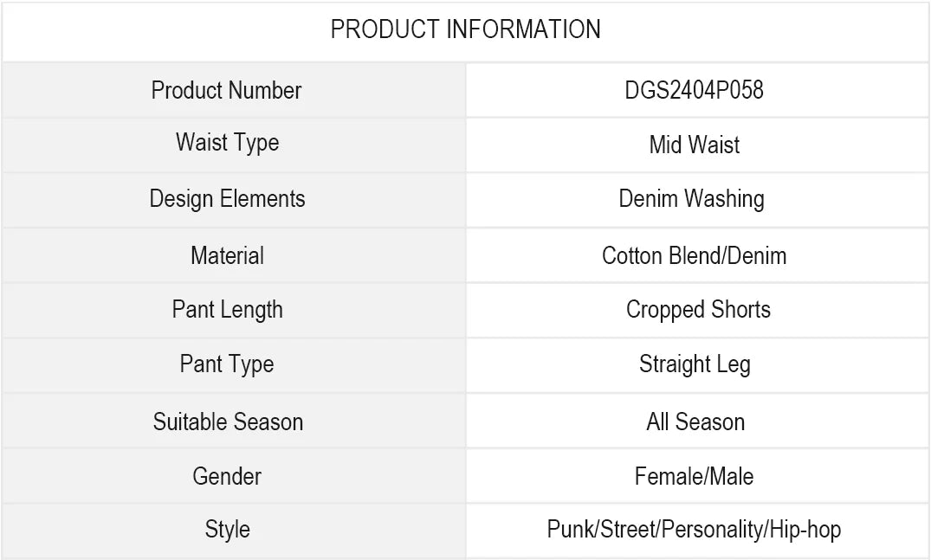Screen dimensions: 931x560
Task: Select the Product Number label cell
Action: [227, 90]
